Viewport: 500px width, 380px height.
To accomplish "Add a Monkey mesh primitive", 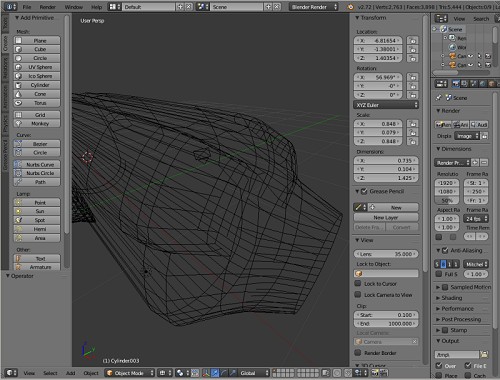I will click(x=37, y=123).
